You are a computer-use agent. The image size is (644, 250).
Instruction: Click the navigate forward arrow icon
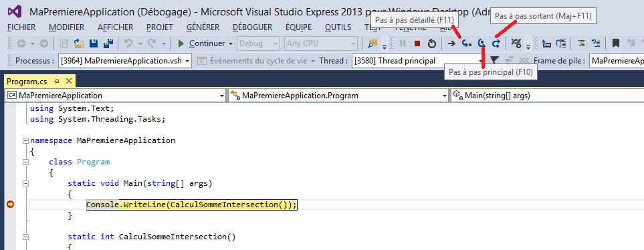pyautogui.click(x=44, y=43)
